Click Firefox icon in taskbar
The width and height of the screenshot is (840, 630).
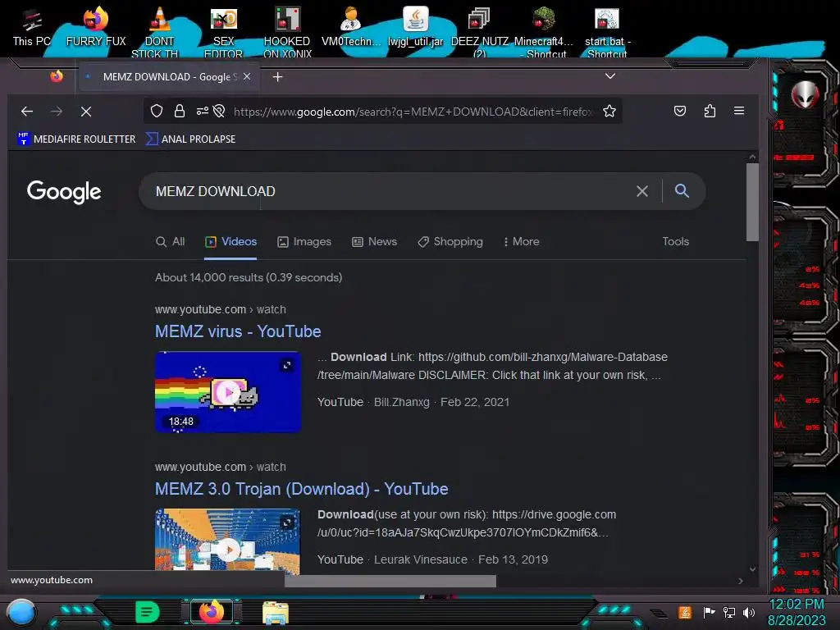point(212,612)
